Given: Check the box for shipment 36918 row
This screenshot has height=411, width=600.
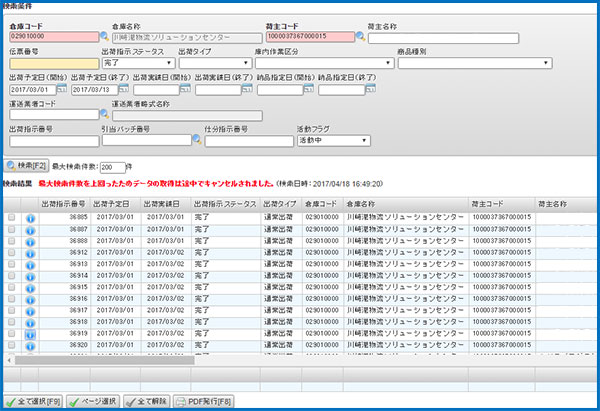Looking at the screenshot, I should [x=11, y=323].
